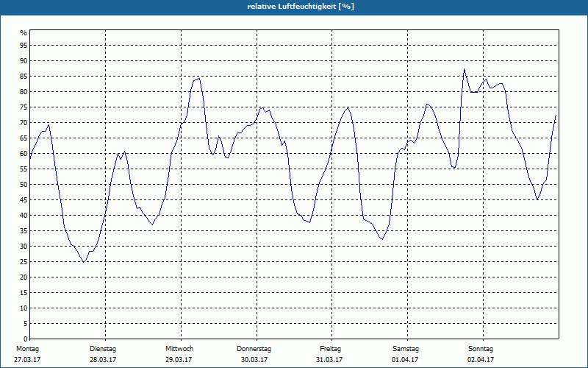Select the 'Montag' day label

click(27, 349)
